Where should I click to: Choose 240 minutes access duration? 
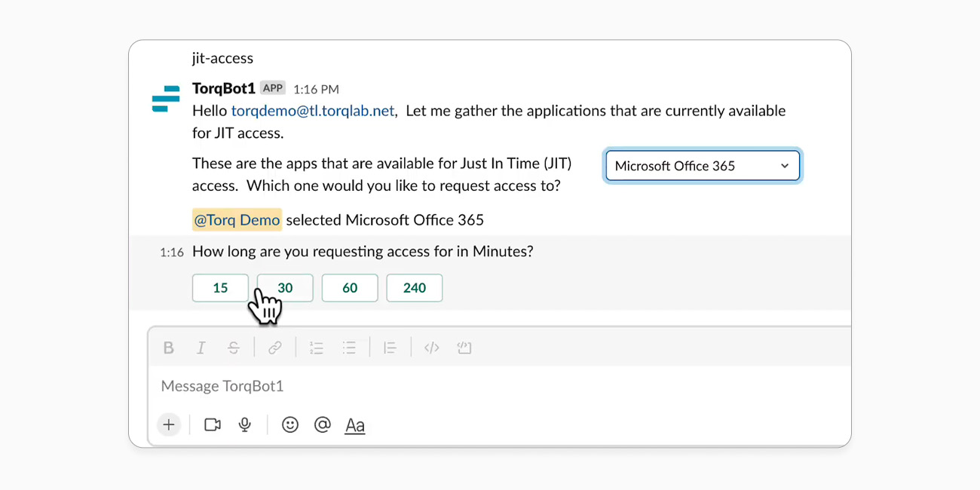pyautogui.click(x=414, y=288)
